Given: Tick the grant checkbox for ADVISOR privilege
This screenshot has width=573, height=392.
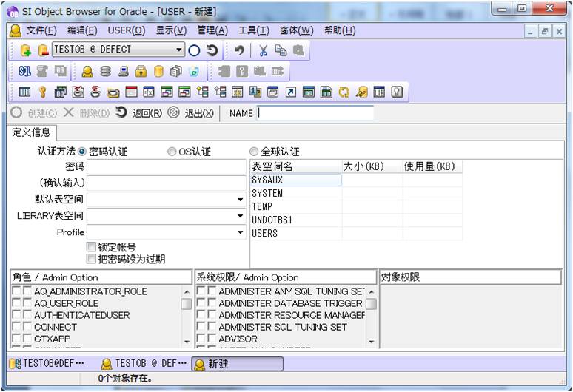Looking at the screenshot, I should pos(201,338).
